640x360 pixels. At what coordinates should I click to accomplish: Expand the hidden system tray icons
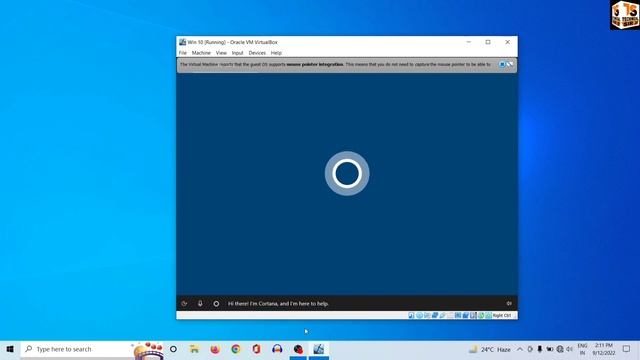[520, 349]
